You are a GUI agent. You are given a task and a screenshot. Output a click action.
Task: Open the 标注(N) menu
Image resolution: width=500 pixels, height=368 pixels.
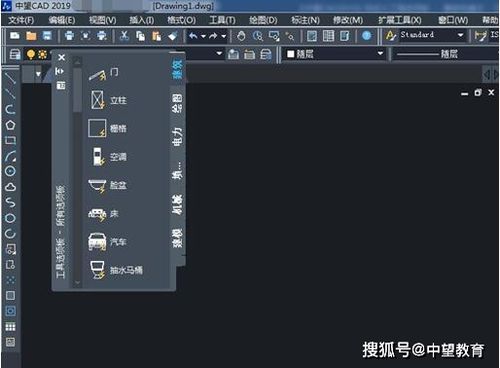pos(305,20)
